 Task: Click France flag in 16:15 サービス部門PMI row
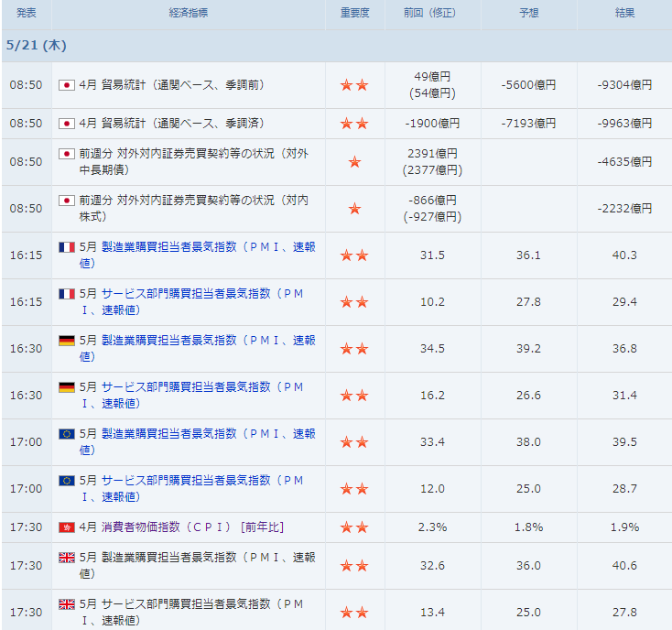click(67, 294)
